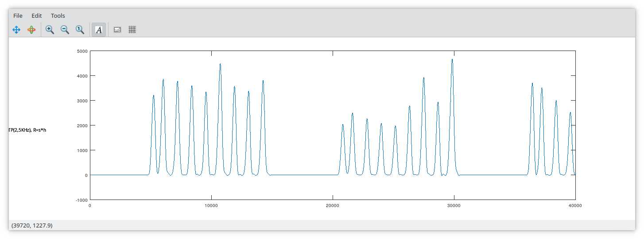644x239 pixels.
Task: Click the y-axis tick label 3000
Action: pos(82,101)
